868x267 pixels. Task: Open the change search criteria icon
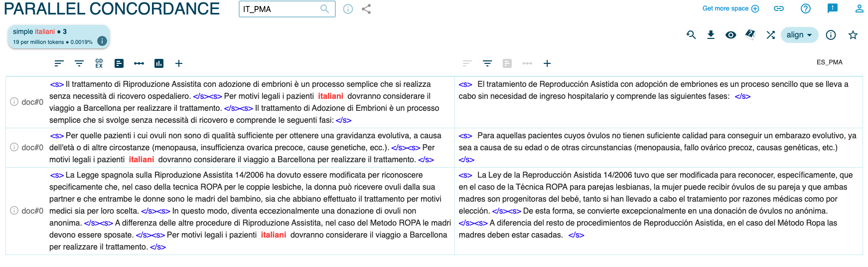[691, 35]
